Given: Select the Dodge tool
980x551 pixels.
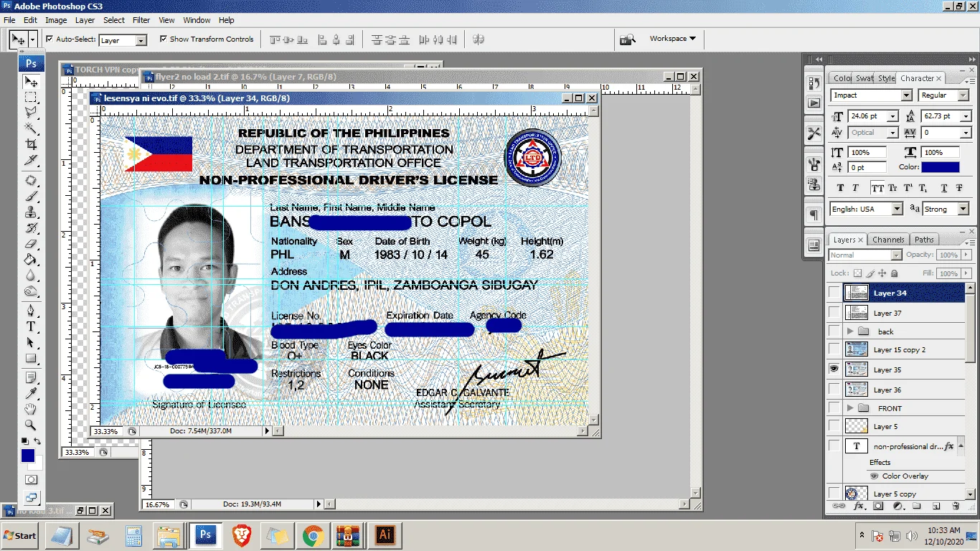Looking at the screenshot, I should (31, 291).
